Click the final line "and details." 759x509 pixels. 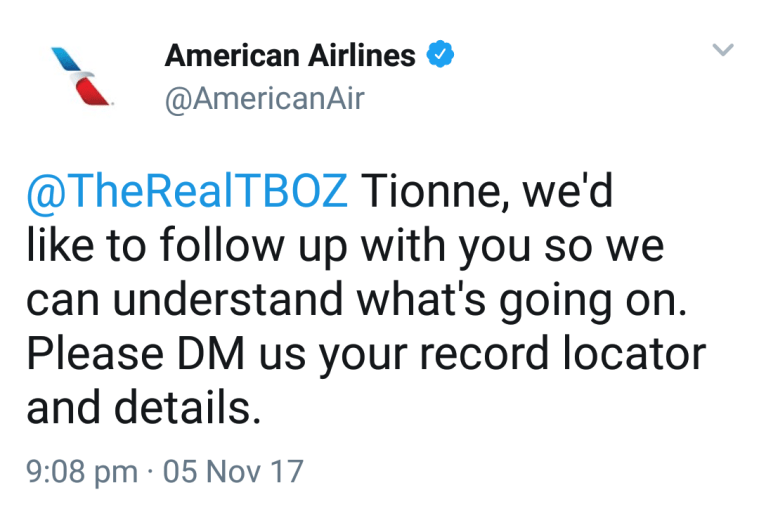[x=143, y=408]
